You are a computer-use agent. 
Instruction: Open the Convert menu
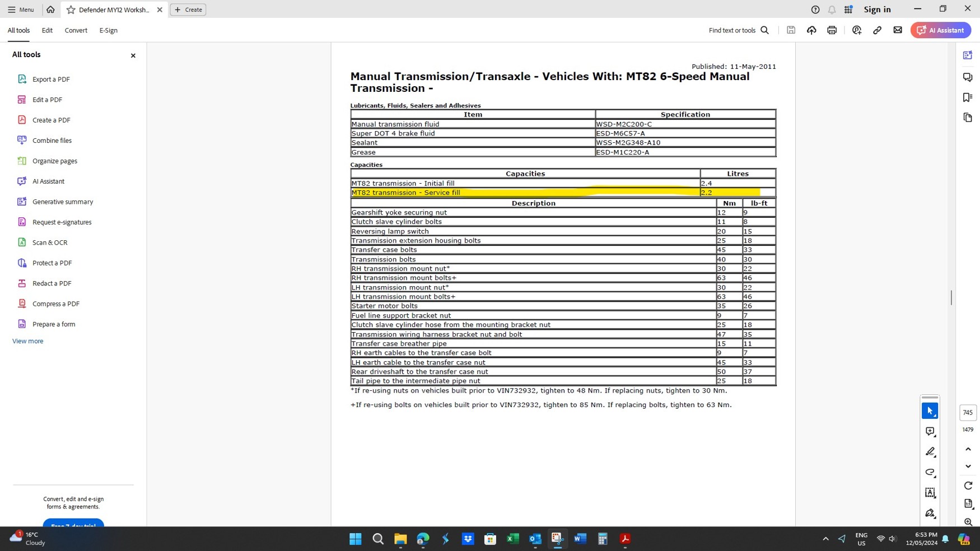coord(76,30)
